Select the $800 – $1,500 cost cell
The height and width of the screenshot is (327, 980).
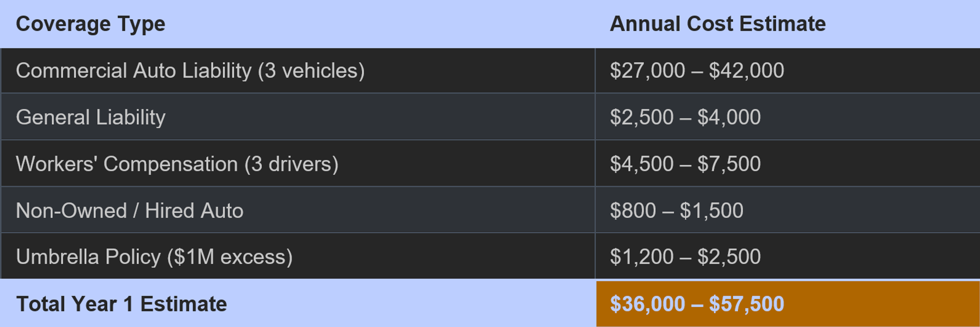point(788,210)
